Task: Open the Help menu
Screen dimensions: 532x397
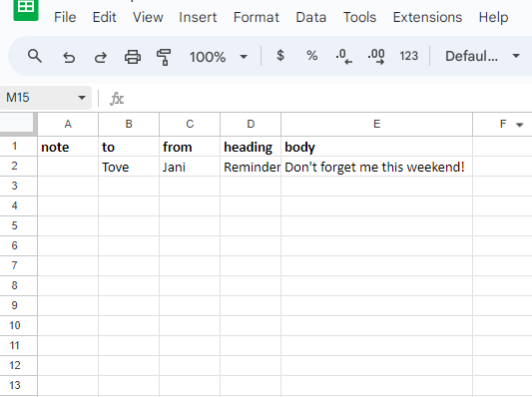Action: click(x=493, y=17)
